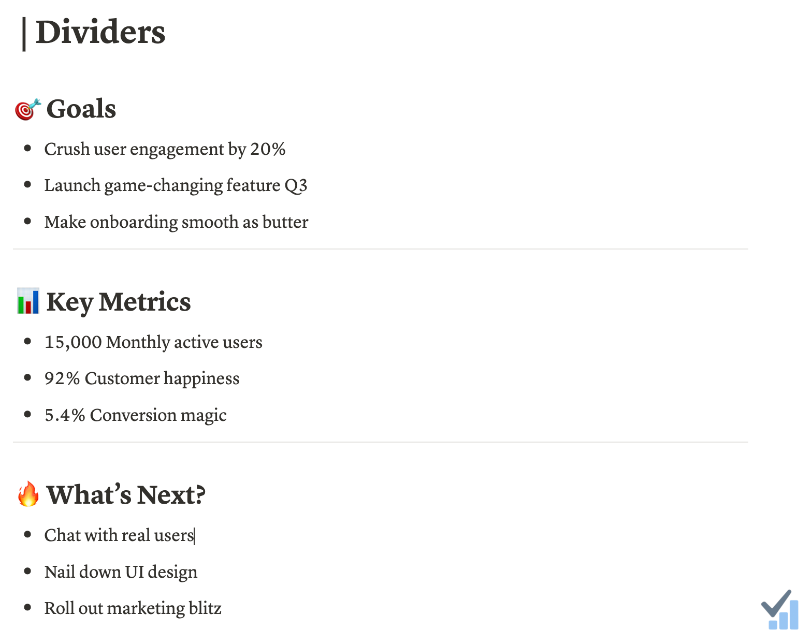
Task: Click the '92% Customer happiness' bullet text
Action: pos(142,378)
